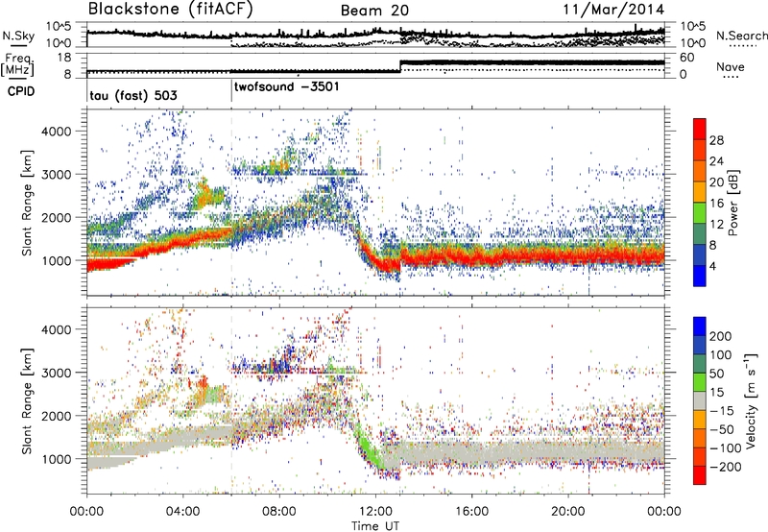The width and height of the screenshot is (768, 532).
Task: Click the red top segment of Power color bar
Action: pos(700,129)
